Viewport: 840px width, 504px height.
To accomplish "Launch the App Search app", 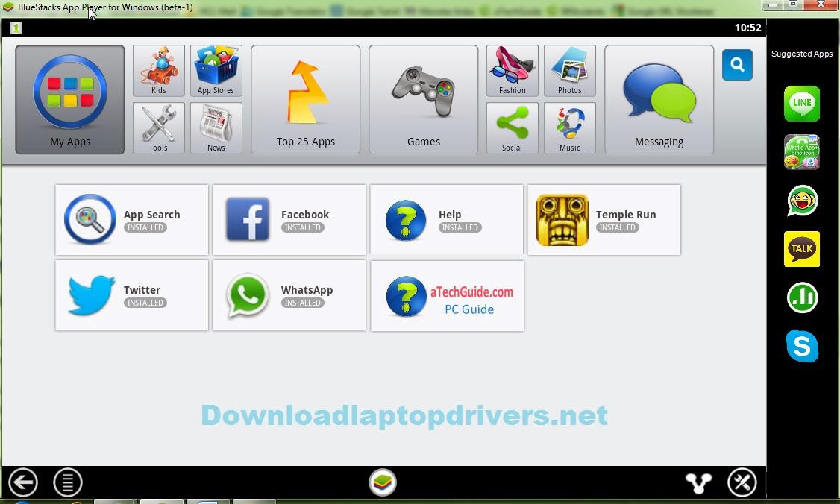I will point(131,220).
